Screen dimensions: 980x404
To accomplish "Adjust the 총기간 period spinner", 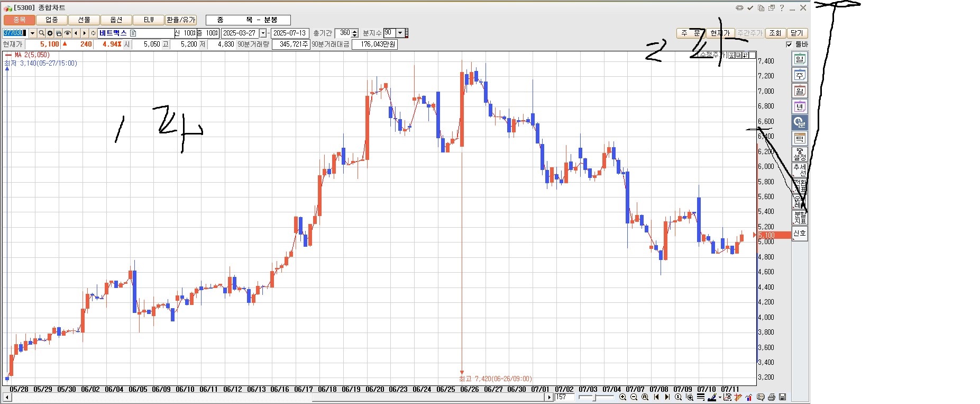I will point(355,33).
